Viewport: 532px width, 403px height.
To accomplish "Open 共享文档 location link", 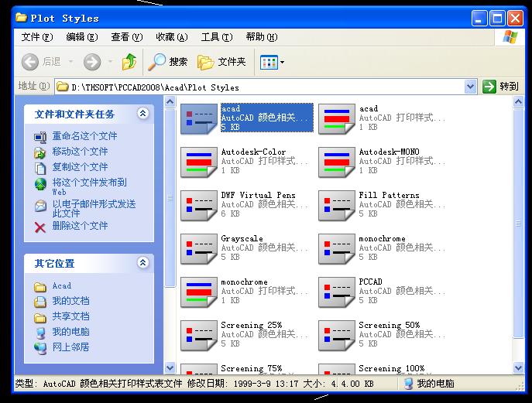I will pyautogui.click(x=71, y=316).
